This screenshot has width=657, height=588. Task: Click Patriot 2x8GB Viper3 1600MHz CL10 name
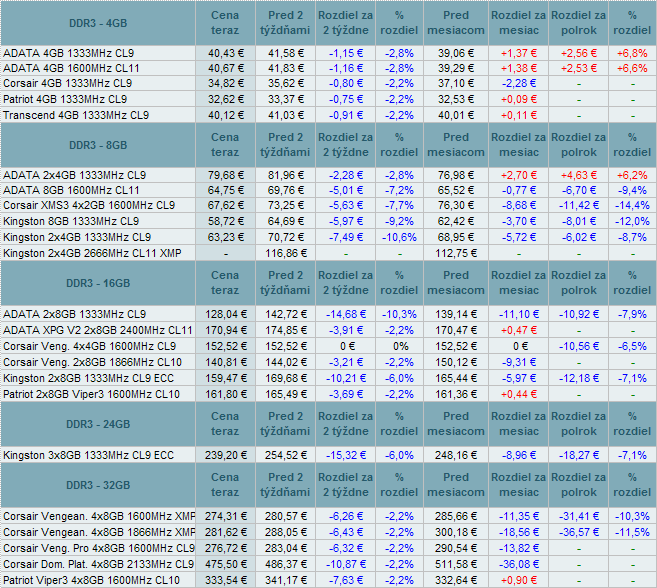[91, 394]
